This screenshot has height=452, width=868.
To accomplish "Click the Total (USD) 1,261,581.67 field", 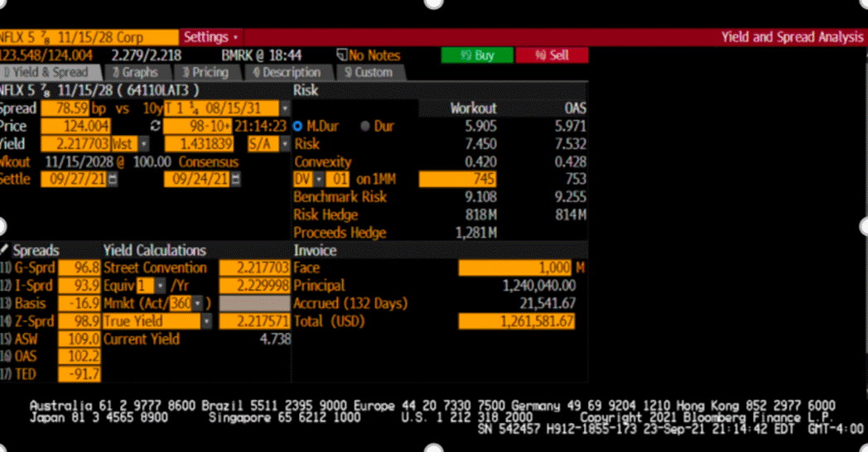I will click(517, 321).
